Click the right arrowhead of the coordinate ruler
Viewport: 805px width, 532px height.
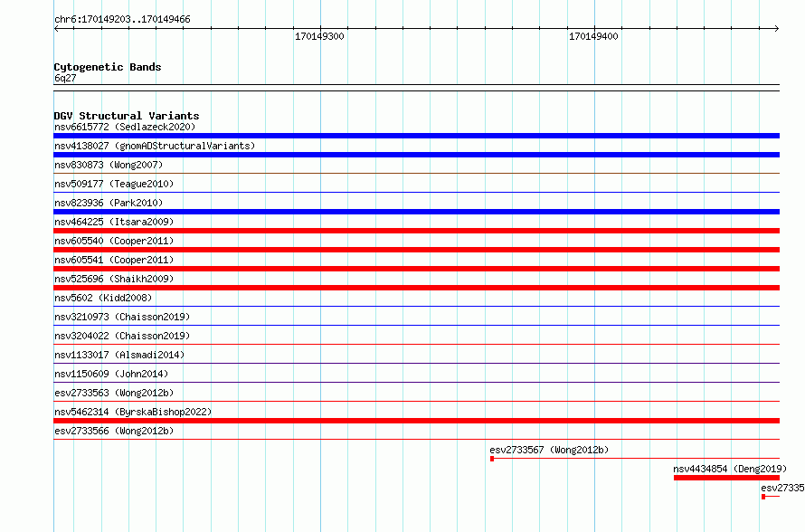pyautogui.click(x=777, y=29)
